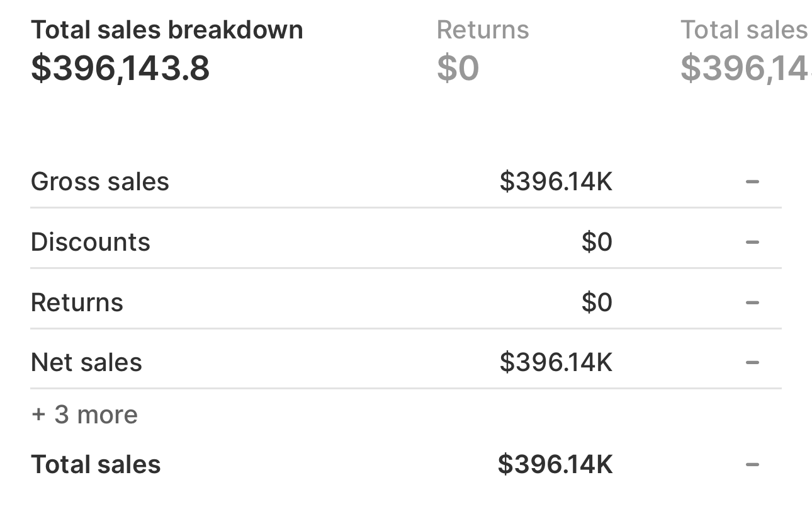
Task: Click the bold Total sales row label
Action: tap(96, 465)
